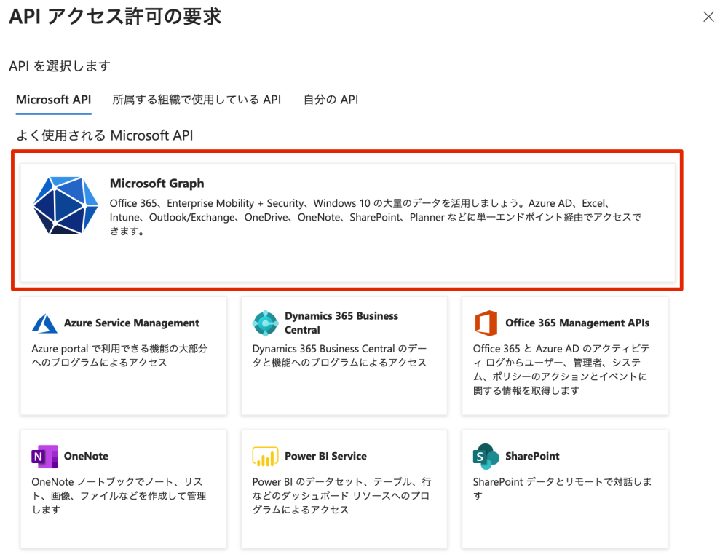The image size is (728, 560).
Task: Select the Microsoft API tab
Action: (x=52, y=100)
